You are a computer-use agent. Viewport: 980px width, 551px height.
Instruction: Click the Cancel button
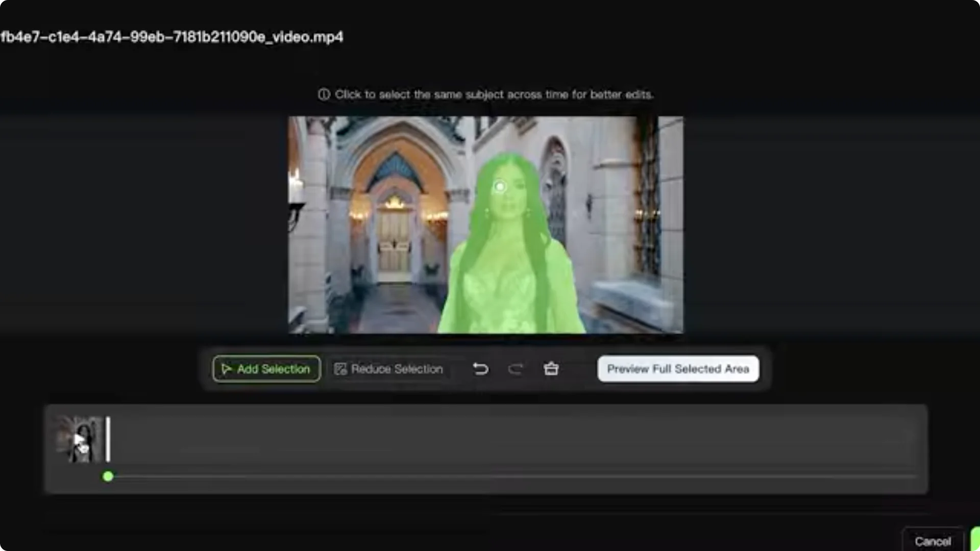[933, 541]
